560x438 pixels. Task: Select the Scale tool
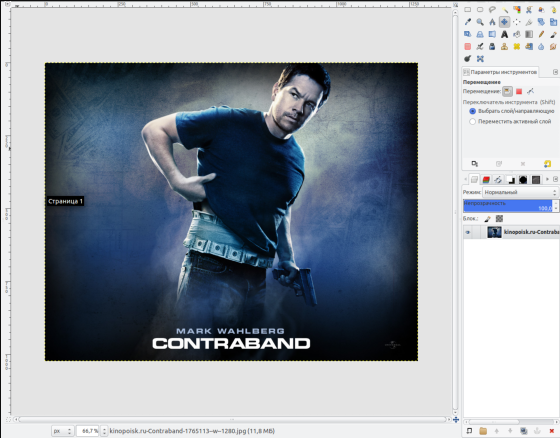point(553,22)
